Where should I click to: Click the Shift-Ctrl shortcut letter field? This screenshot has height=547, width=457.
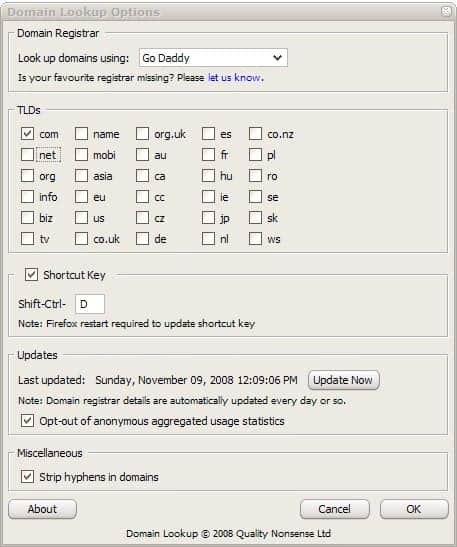coord(90,304)
